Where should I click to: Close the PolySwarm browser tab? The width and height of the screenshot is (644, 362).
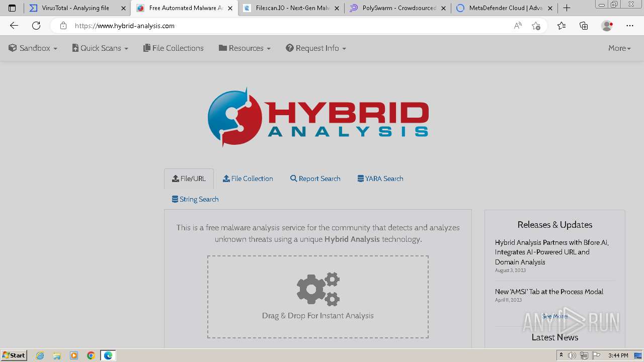443,8
